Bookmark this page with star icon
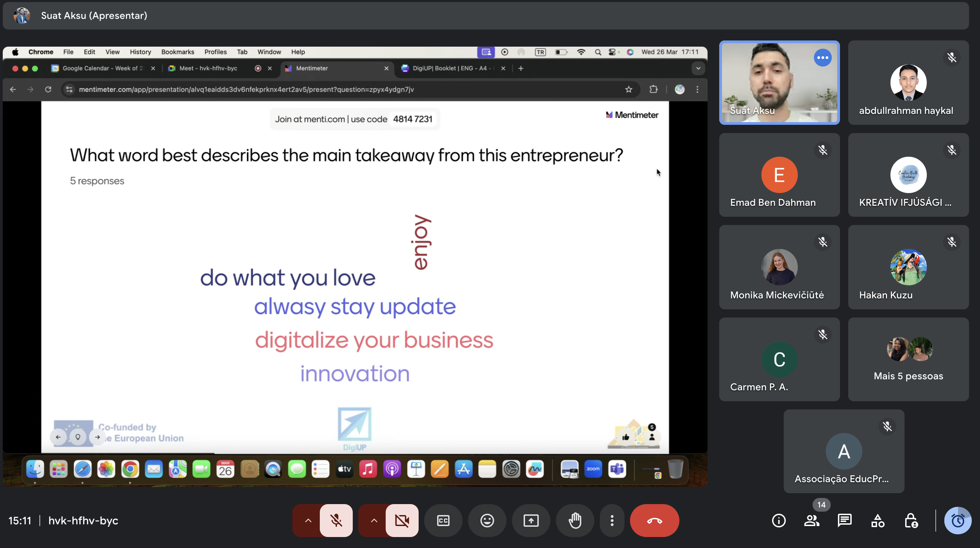Viewport: 980px width, 548px height. coord(629,90)
